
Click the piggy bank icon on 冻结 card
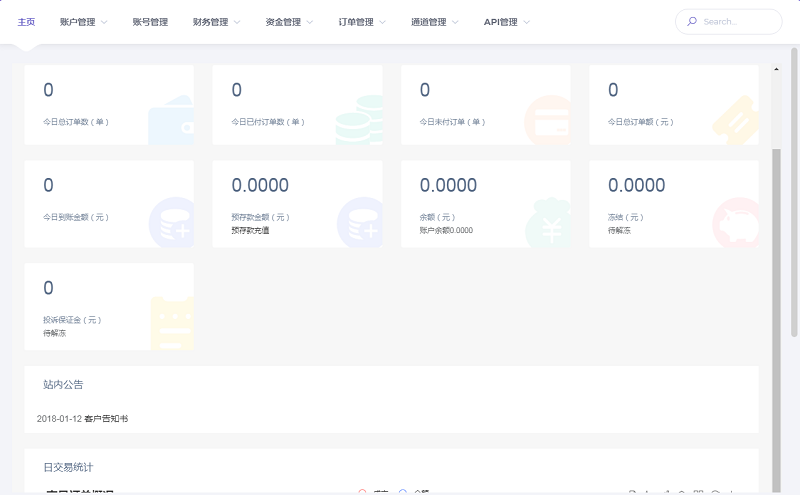pyautogui.click(x=735, y=221)
